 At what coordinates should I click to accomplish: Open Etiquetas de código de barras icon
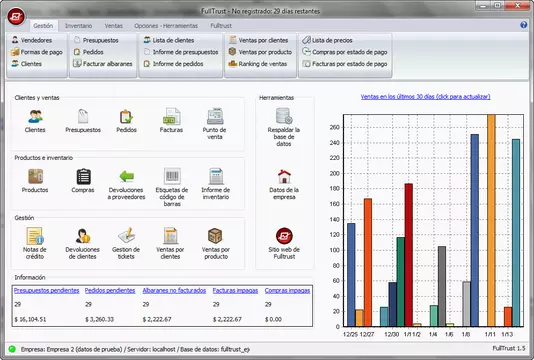172,176
